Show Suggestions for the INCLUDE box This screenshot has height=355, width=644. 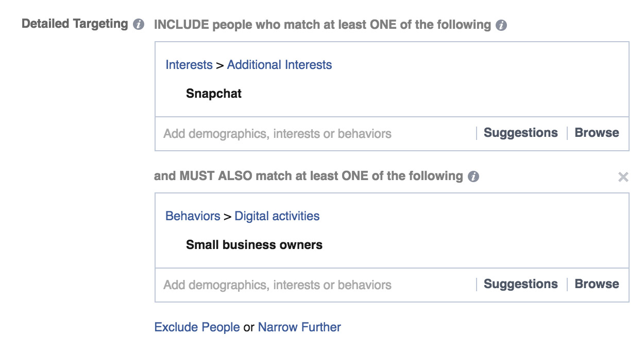coord(521,133)
